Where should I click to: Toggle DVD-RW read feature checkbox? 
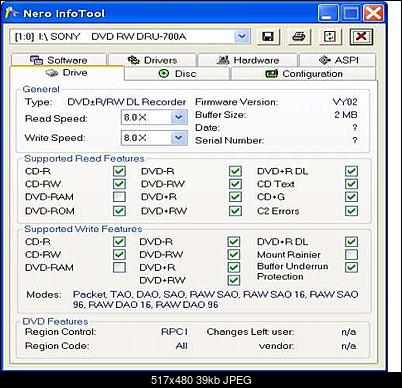235,184
